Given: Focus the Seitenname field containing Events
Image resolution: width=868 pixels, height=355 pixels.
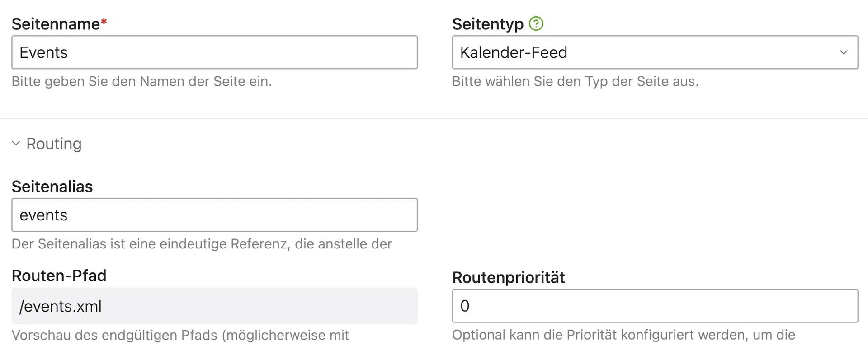Looking at the screenshot, I should 214,52.
